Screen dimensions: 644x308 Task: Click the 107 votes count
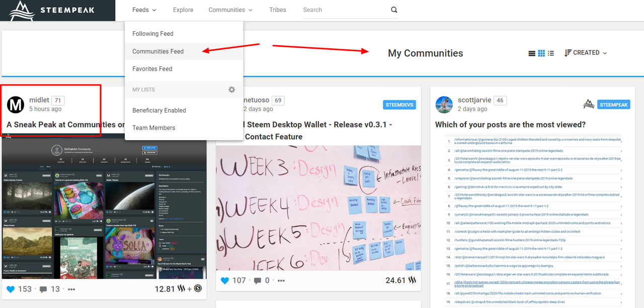239,280
